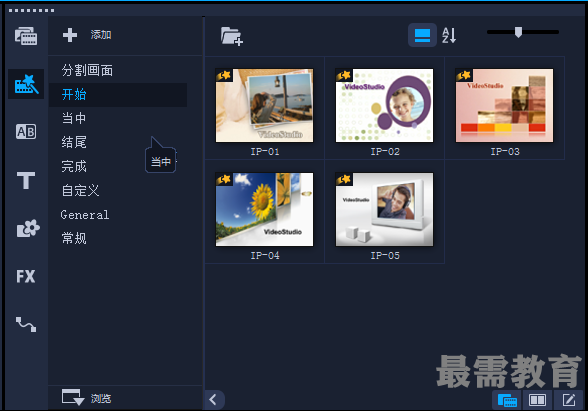Click the 添加 label
Image resolution: width=588 pixels, height=411 pixels.
101,35
